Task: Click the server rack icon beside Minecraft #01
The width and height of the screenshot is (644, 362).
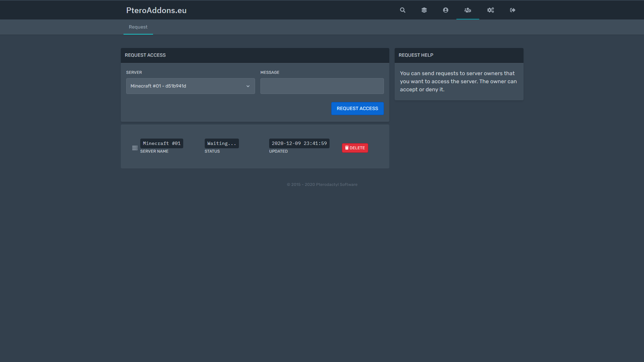Action: click(135, 148)
